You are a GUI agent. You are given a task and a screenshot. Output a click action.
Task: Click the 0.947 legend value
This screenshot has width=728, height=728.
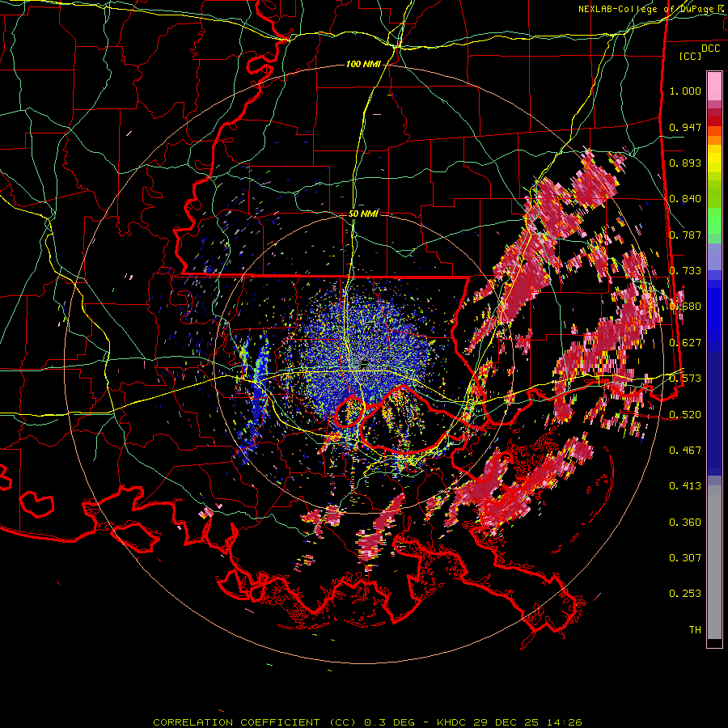pos(685,127)
